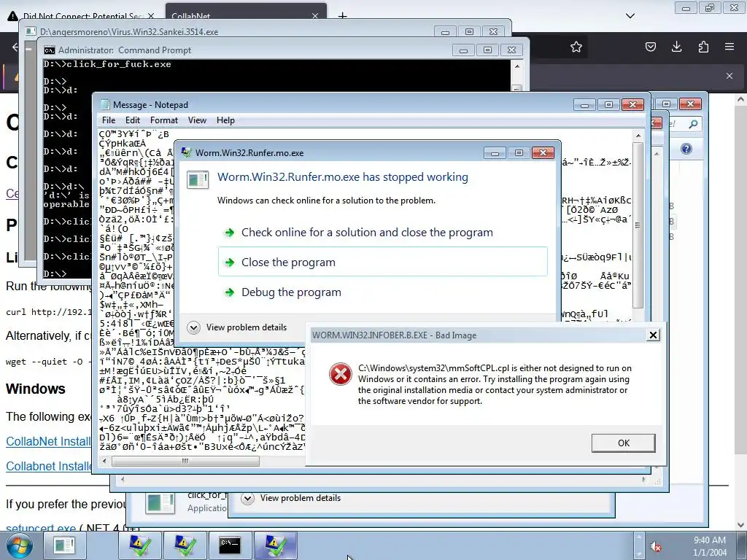Close the Did Not Connect tab
This screenshot has width=747, height=560.
pos(151,16)
